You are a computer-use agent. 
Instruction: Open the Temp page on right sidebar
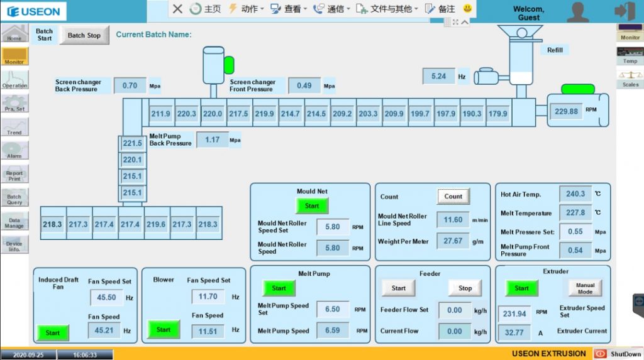point(630,55)
